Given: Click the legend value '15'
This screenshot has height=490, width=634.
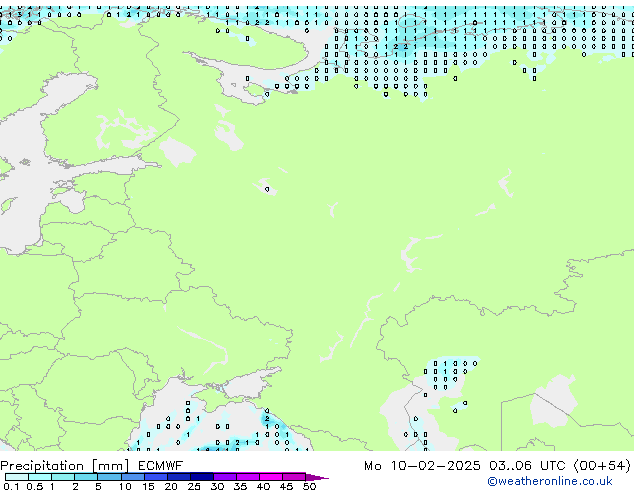Looking at the screenshot, I should (x=148, y=486).
